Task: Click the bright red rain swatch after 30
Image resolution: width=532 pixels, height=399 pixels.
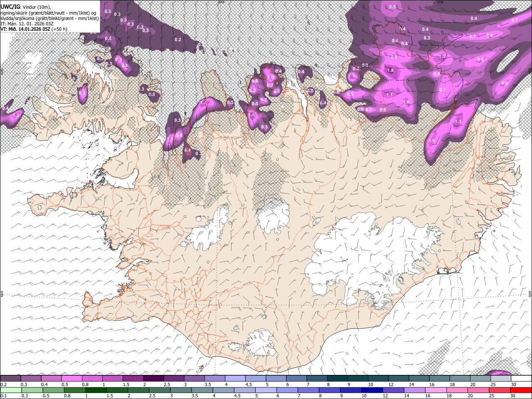Action: click(521, 390)
